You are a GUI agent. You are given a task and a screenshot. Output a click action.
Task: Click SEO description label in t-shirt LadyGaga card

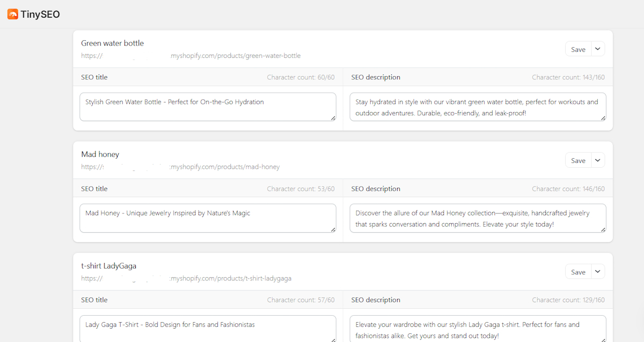[x=376, y=300]
